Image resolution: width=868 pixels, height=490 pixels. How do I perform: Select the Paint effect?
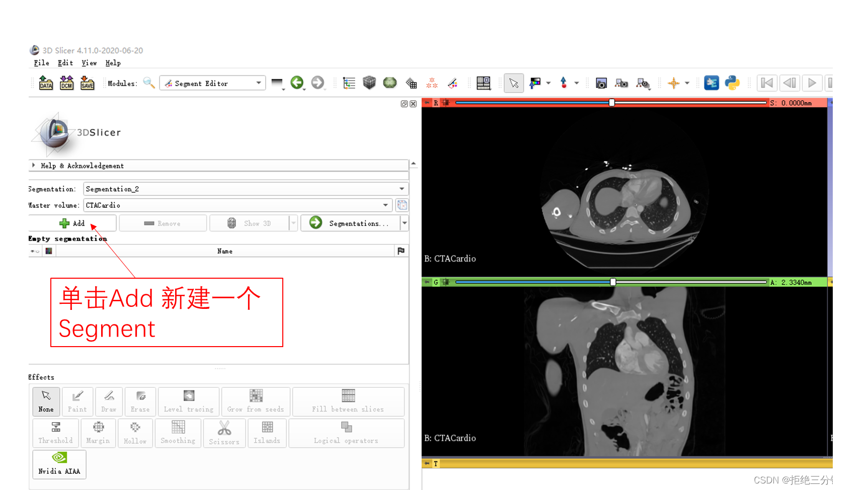(77, 401)
